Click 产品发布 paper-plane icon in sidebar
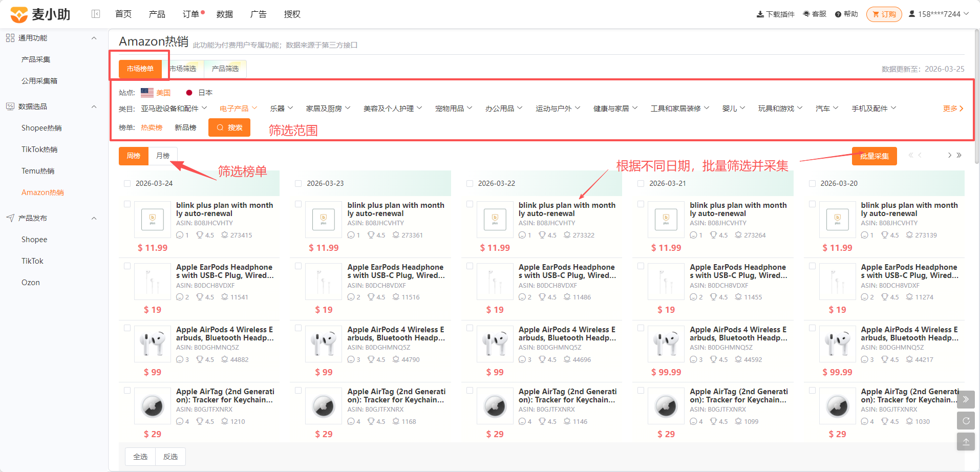Viewport: 980px width, 472px height. pos(10,218)
